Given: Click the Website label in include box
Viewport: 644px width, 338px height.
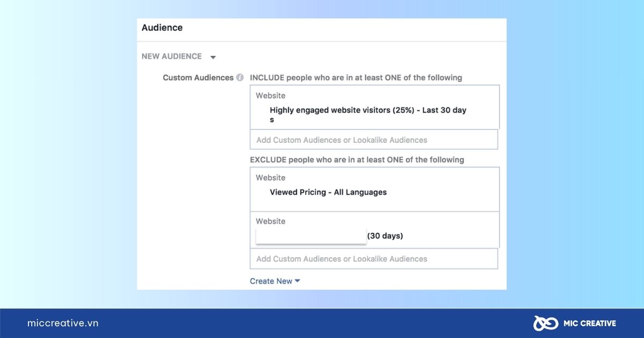Looking at the screenshot, I should (270, 95).
